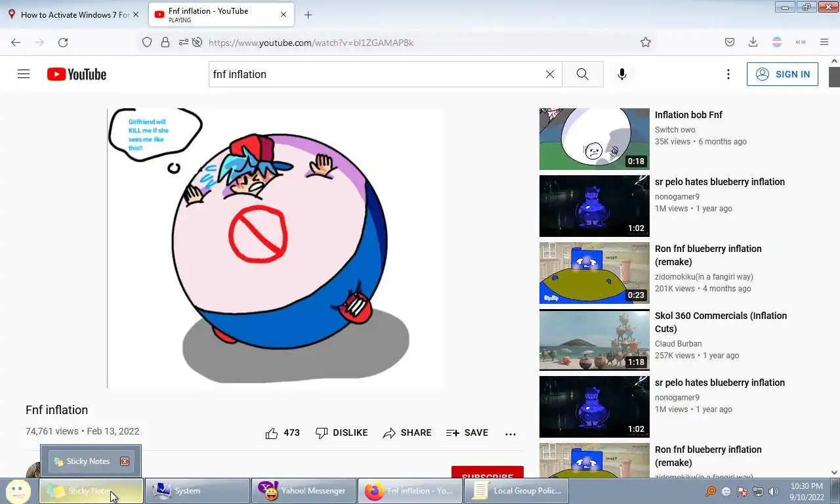The width and height of the screenshot is (840, 504).
Task: Open the YouTube guide hamburger menu
Action: 24,74
